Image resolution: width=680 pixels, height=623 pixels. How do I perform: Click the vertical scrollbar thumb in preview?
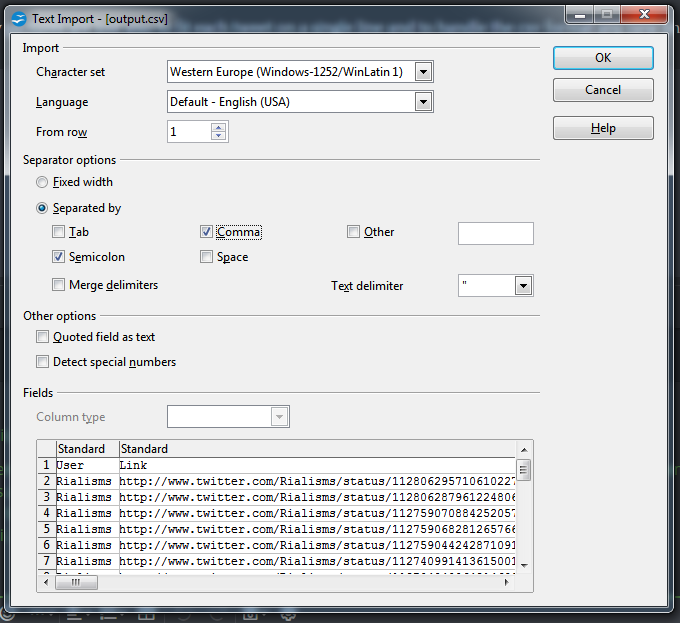tap(524, 470)
